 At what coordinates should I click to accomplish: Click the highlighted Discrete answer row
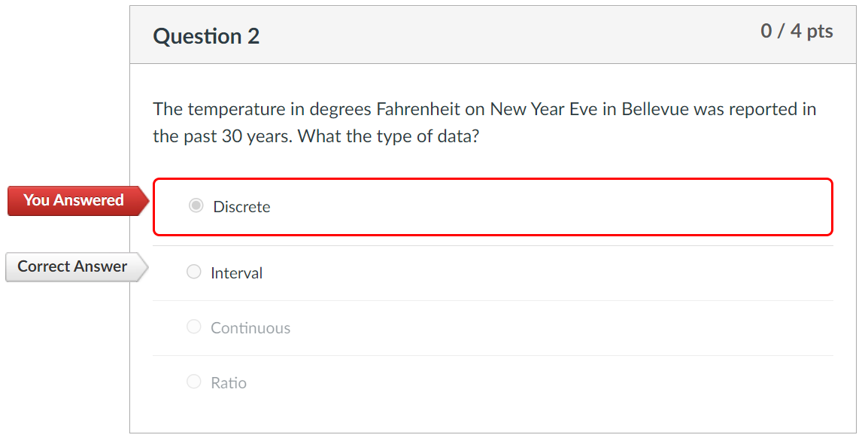point(493,207)
